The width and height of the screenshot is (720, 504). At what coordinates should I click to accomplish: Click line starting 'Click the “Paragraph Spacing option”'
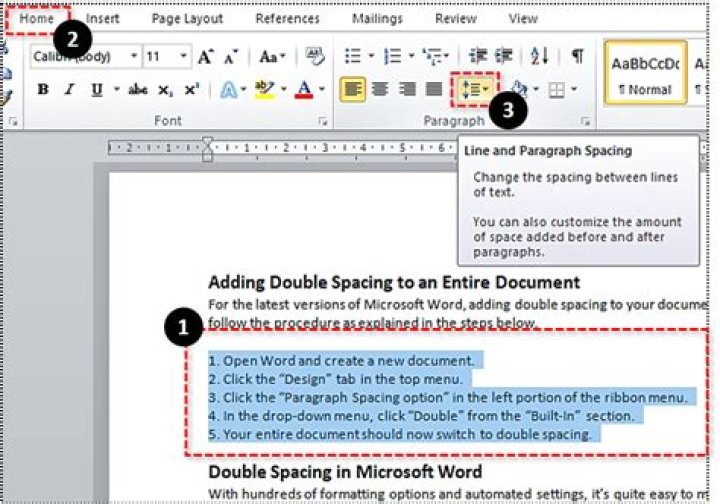point(448,398)
